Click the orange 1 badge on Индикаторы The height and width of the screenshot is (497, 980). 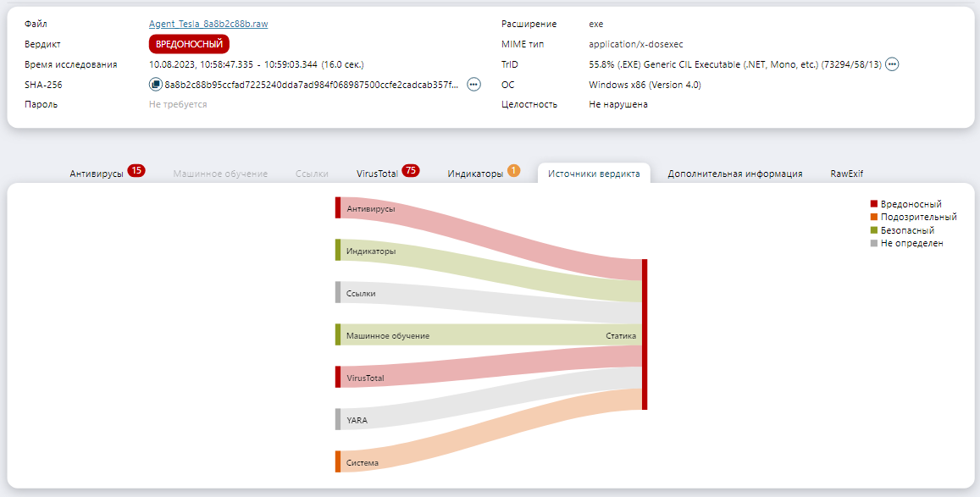(513, 172)
